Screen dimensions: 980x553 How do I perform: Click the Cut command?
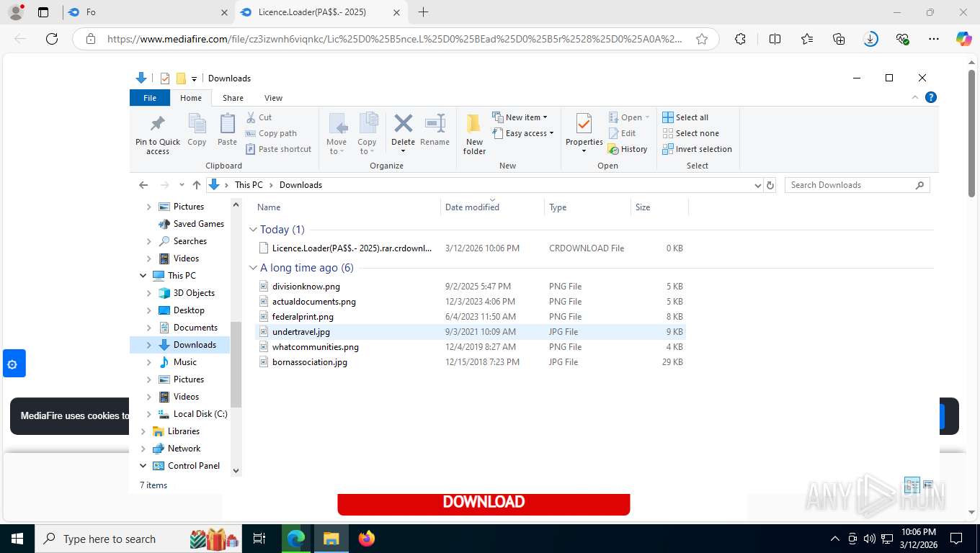(x=259, y=117)
